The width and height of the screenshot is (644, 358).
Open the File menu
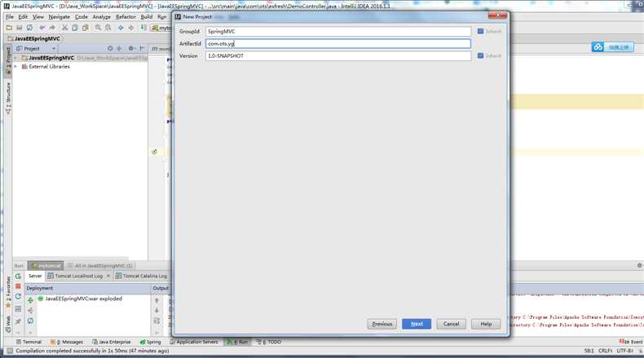(10, 17)
